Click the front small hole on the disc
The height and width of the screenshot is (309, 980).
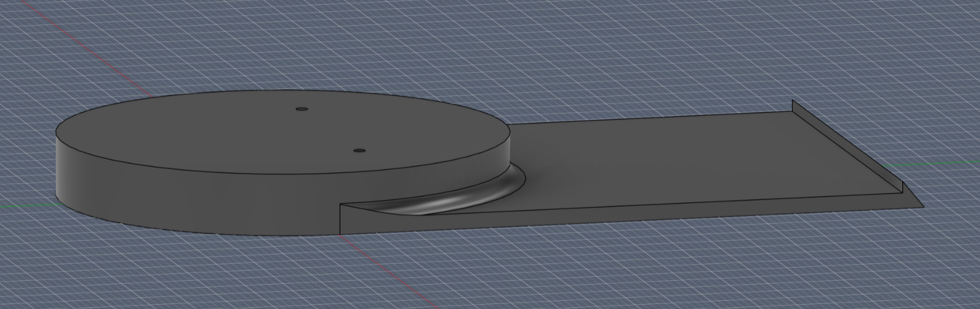tap(360, 149)
